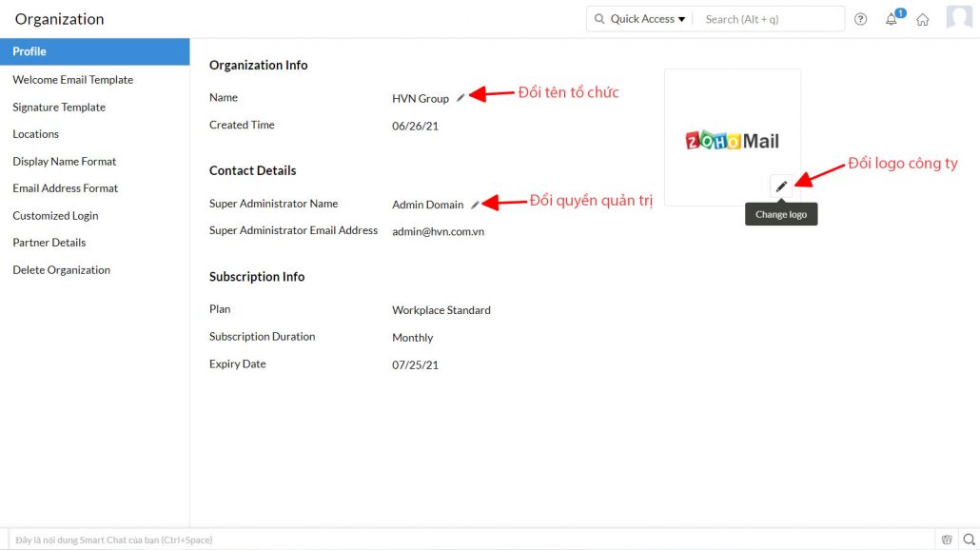
Task: Go to Locations in the sidebar
Action: point(35,134)
